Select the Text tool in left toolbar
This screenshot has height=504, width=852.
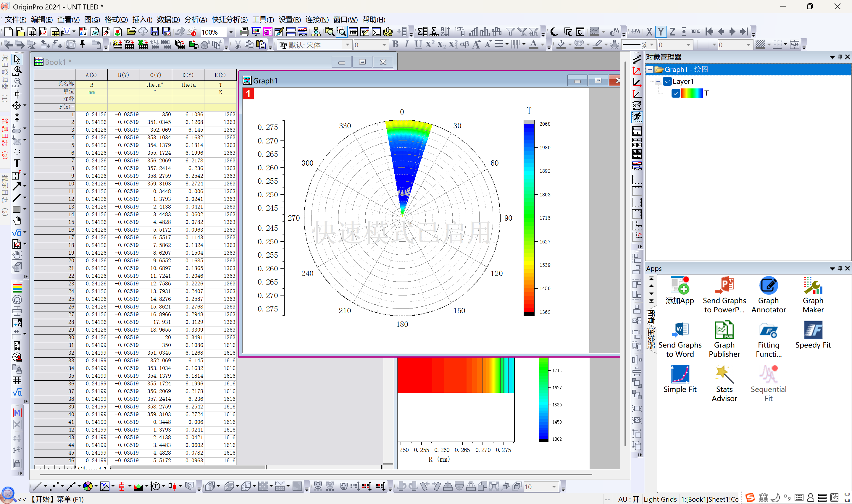point(17,163)
